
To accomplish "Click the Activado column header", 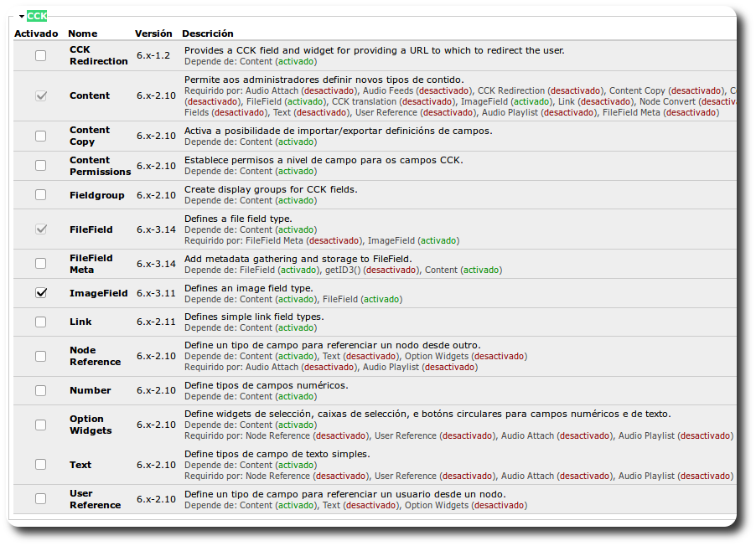I will (x=36, y=33).
